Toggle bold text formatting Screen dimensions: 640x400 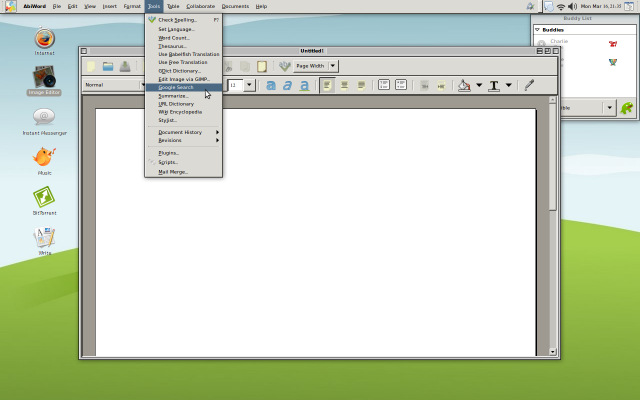[271, 85]
